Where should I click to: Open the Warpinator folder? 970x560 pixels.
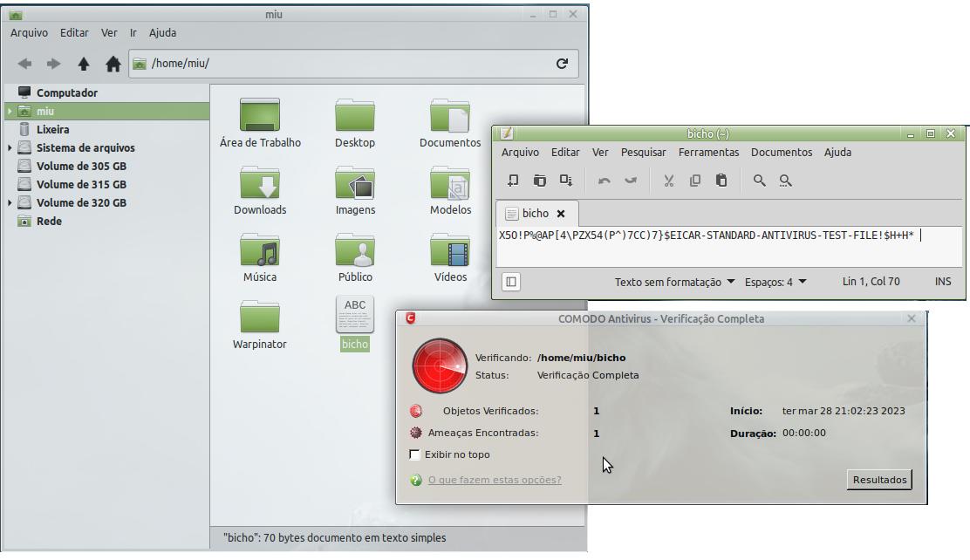(x=260, y=324)
